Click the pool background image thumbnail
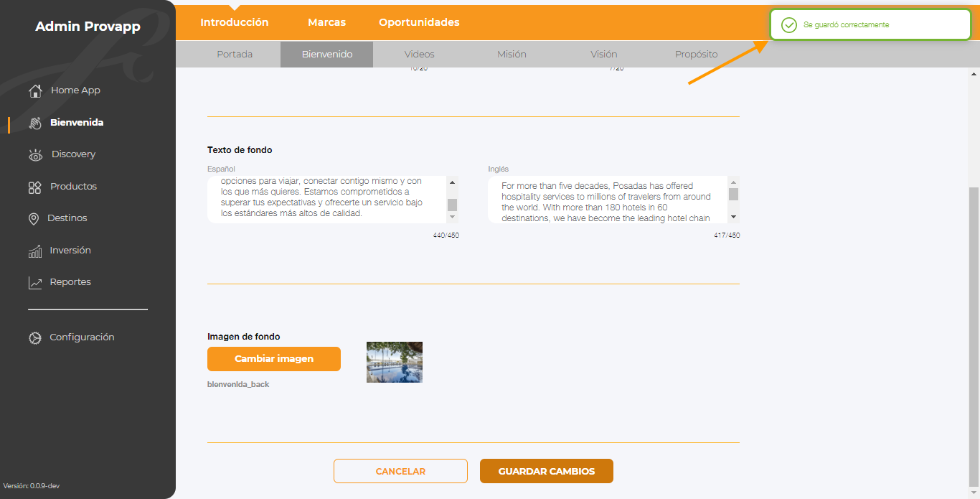 [395, 362]
